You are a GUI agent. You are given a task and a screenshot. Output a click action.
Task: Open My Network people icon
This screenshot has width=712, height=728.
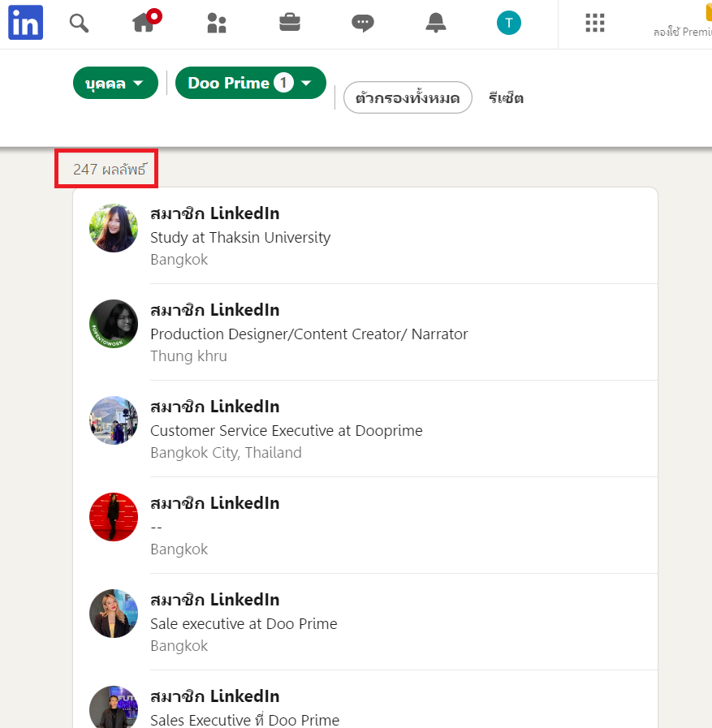pyautogui.click(x=217, y=24)
